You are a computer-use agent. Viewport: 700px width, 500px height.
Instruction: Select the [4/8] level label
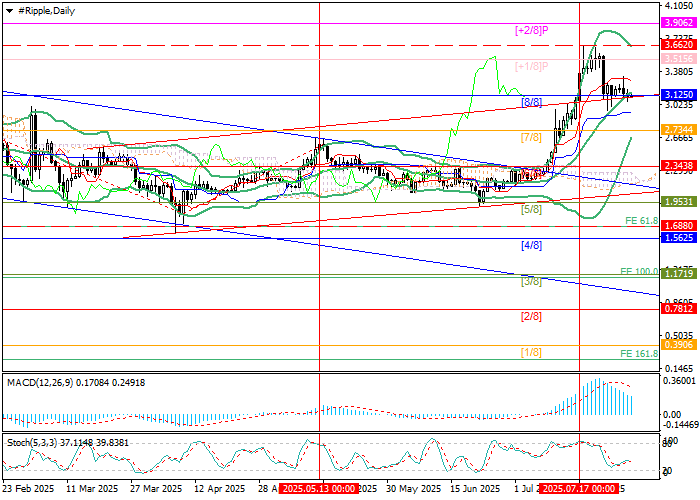[x=531, y=245]
